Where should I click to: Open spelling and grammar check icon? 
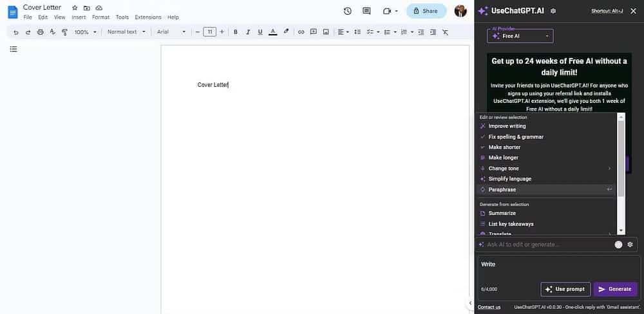(x=52, y=32)
